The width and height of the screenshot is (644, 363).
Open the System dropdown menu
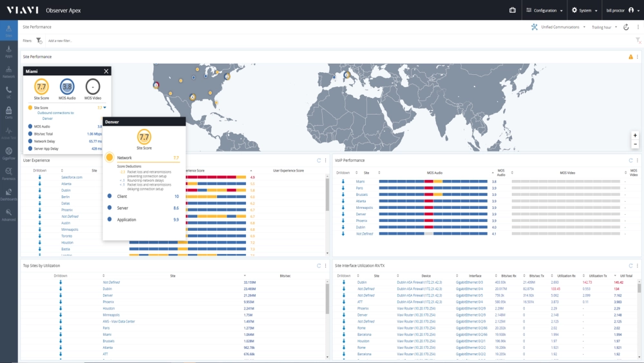coord(584,10)
